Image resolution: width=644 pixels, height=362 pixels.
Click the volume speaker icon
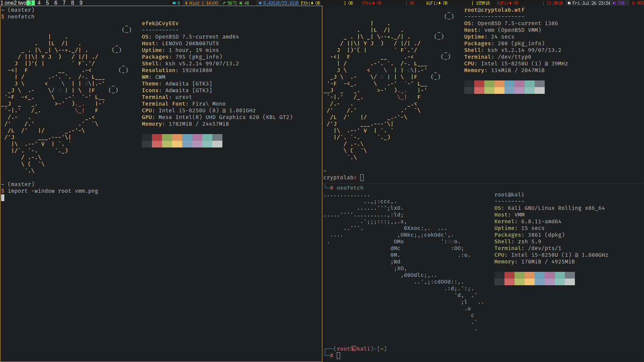coord(614,3)
